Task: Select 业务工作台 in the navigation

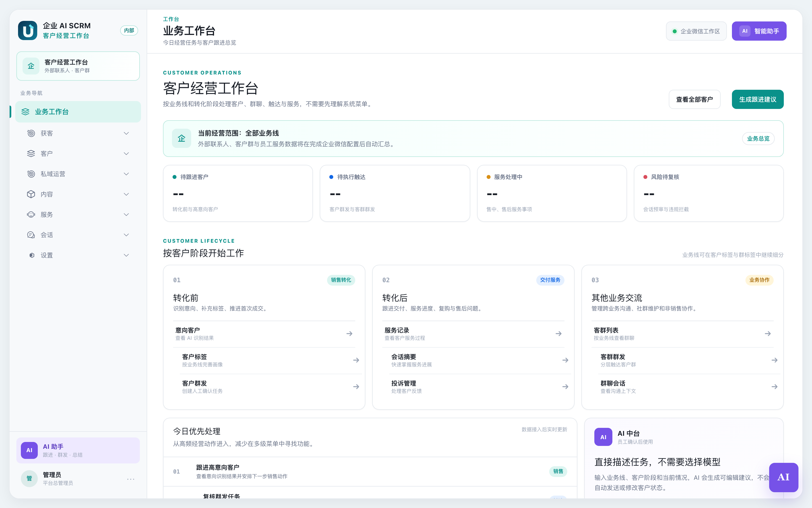Action: click(x=78, y=111)
